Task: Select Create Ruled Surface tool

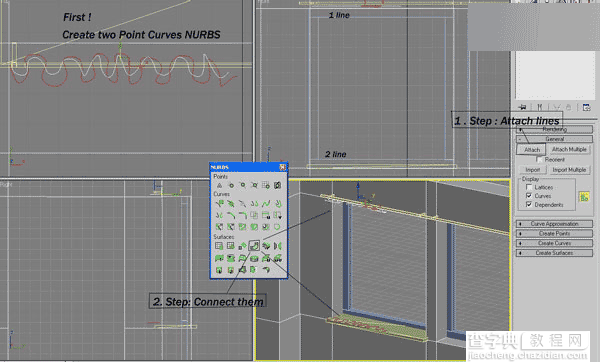Action: pyautogui.click(x=243, y=258)
